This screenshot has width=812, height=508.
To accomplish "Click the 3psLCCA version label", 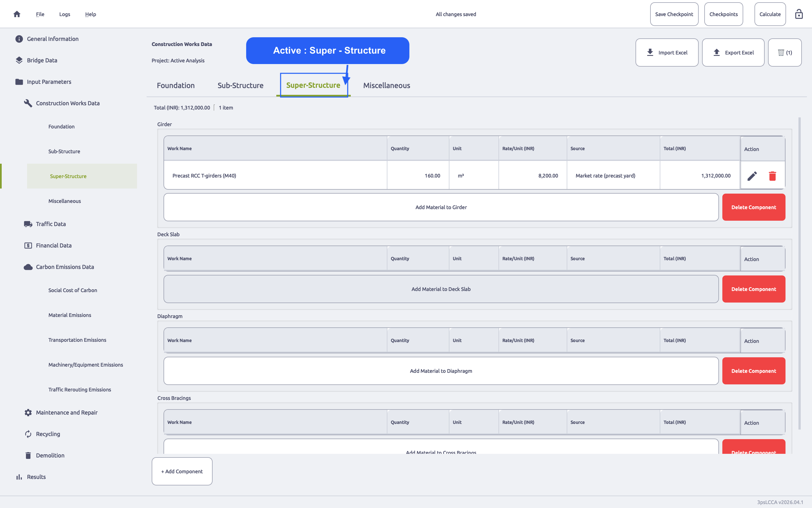I will (780, 502).
